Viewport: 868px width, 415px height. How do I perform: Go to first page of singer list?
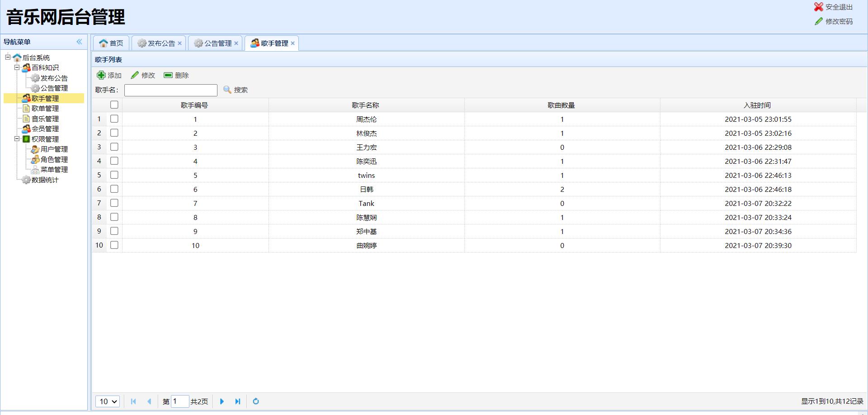click(133, 401)
